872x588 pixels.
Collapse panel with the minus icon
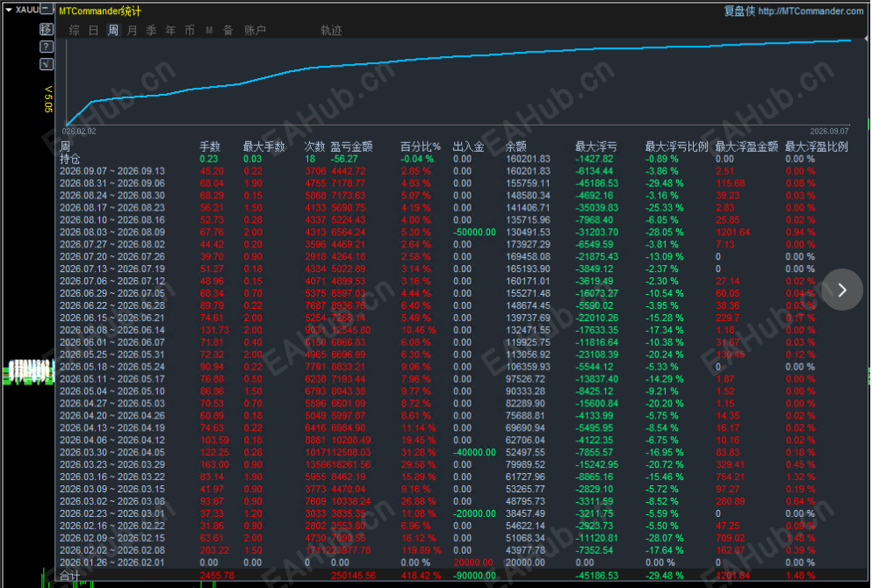pos(47,9)
